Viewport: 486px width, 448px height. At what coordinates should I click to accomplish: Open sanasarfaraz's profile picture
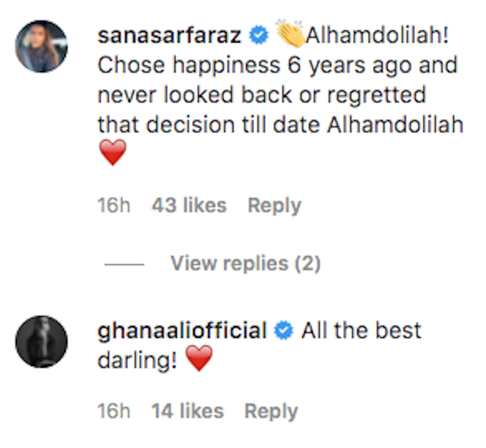(x=41, y=46)
